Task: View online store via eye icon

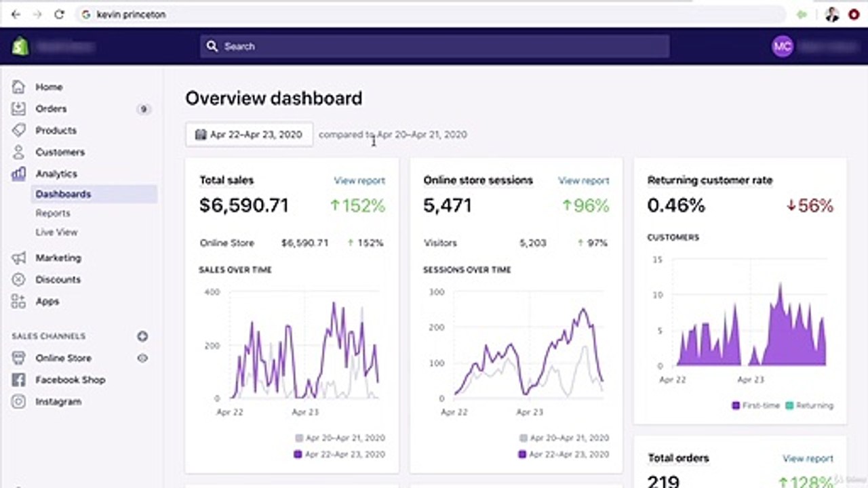Action: click(142, 358)
